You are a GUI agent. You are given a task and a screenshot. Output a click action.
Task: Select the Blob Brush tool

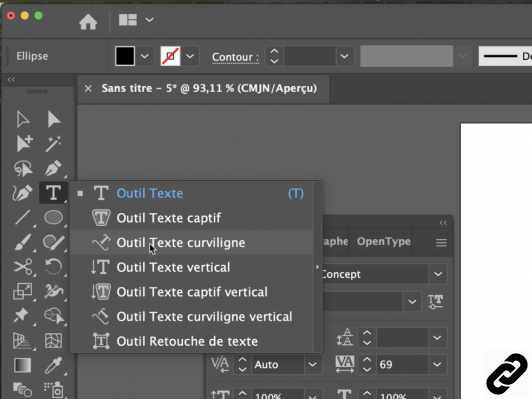[53, 242]
